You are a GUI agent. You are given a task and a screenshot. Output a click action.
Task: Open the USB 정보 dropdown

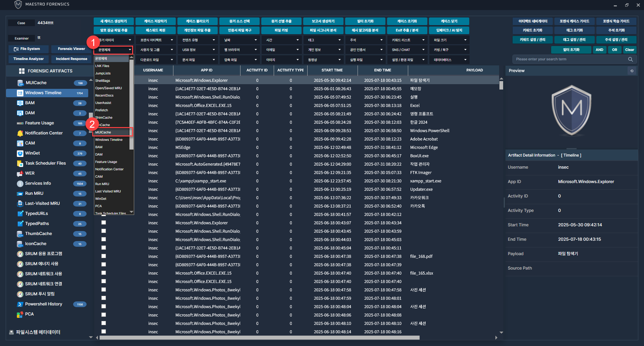pos(198,50)
